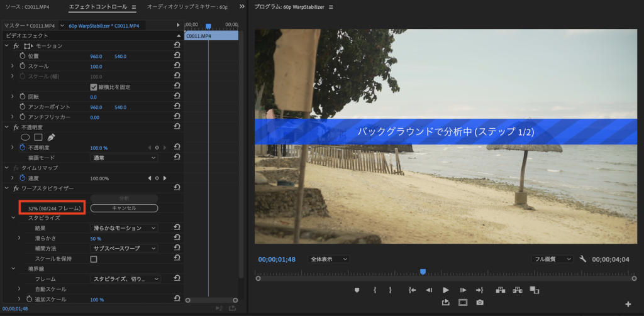Viewport: 644px width, 316px height.
Task: Click the Program monitor playhead marker
Action: click(x=423, y=271)
